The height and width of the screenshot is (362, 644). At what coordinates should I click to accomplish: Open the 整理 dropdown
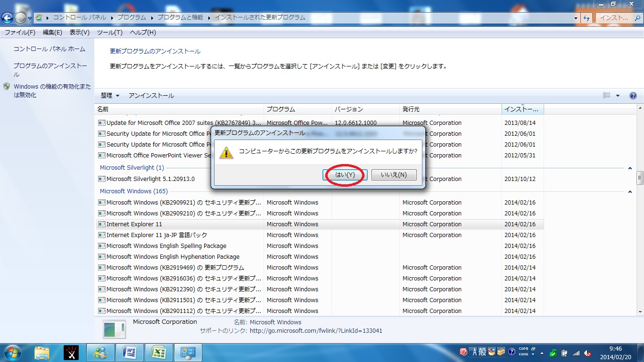pos(110,96)
